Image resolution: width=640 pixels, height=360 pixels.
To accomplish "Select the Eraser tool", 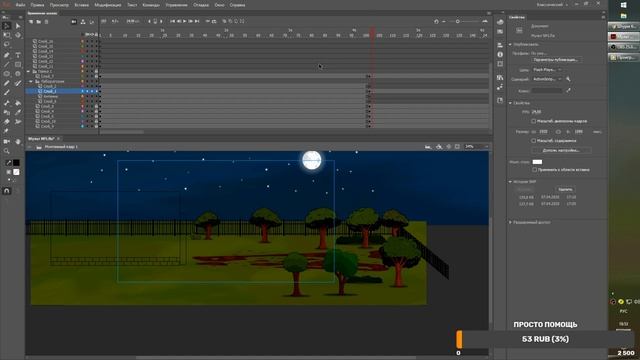I will coord(7,122).
